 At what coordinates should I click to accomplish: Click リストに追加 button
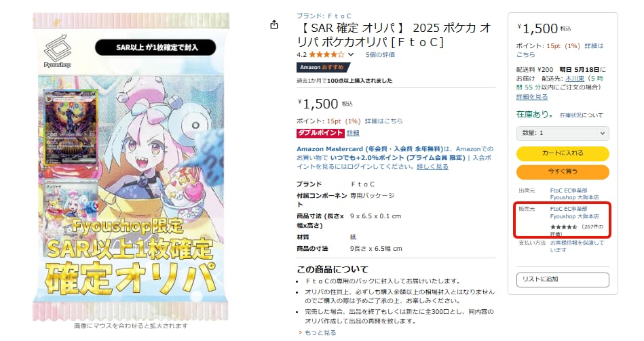[x=563, y=279]
